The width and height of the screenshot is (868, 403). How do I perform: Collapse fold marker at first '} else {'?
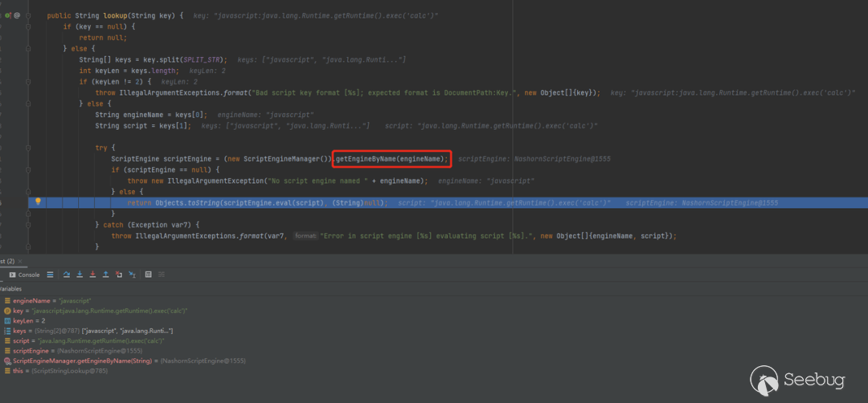click(x=28, y=49)
